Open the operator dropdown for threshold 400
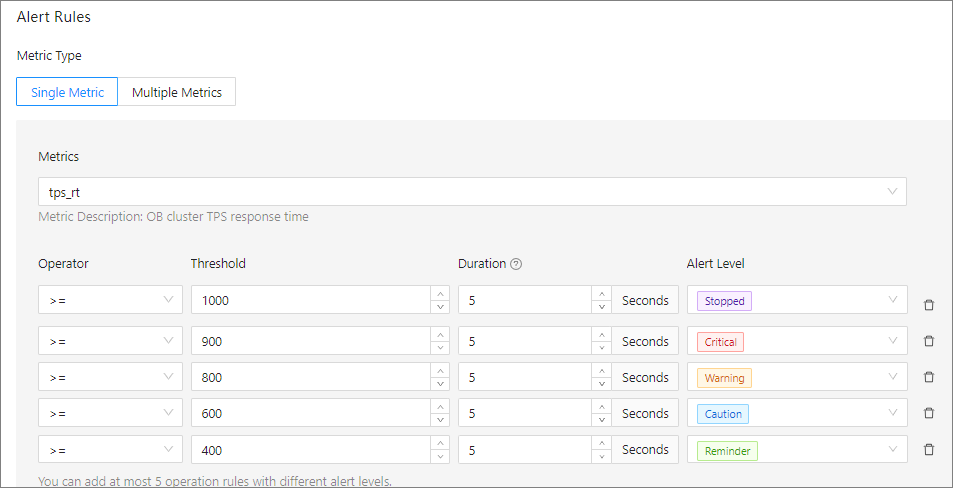The width and height of the screenshot is (953, 488). tap(110, 450)
